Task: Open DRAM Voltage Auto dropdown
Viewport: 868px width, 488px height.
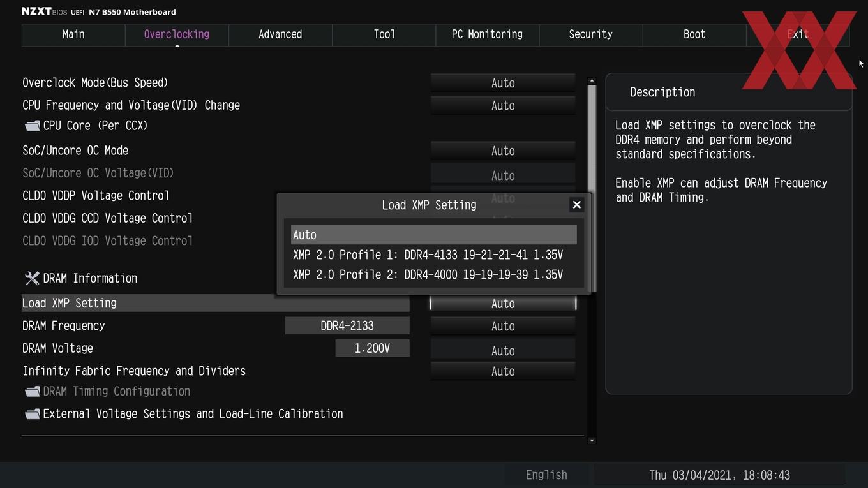Action: click(x=503, y=350)
